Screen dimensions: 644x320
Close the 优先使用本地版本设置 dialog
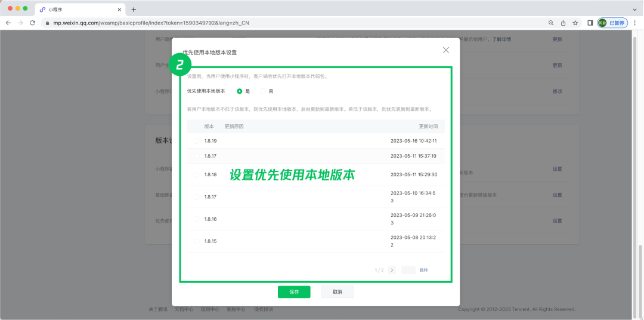point(446,50)
